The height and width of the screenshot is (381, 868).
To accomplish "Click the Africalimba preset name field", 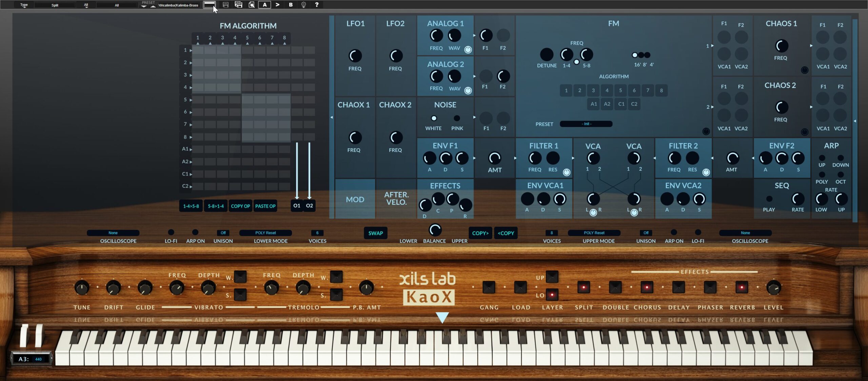I will pyautogui.click(x=178, y=5).
